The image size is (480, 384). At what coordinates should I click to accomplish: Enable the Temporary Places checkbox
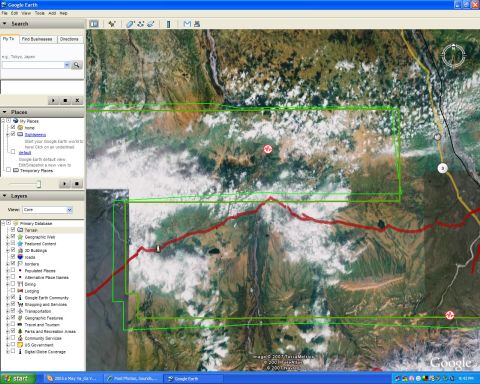[8, 170]
